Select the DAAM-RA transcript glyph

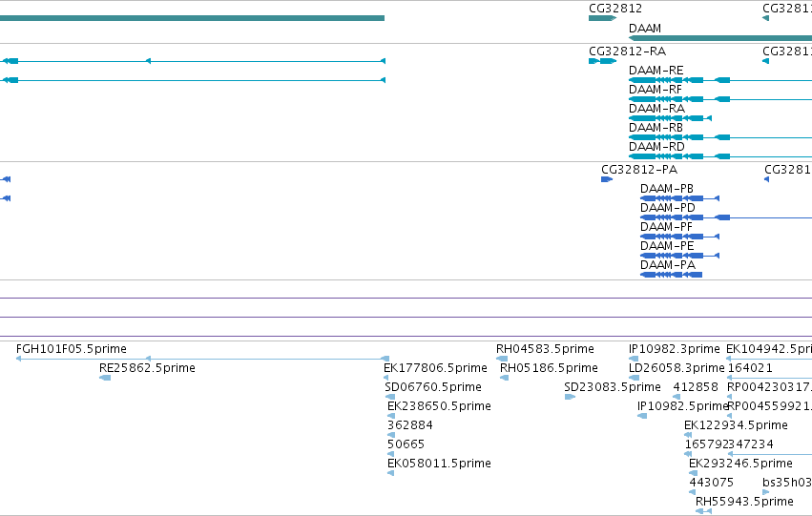(x=670, y=118)
